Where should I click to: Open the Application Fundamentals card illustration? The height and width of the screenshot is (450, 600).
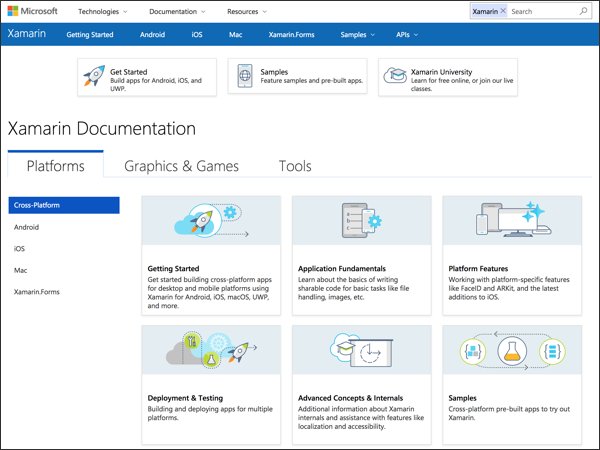tap(362, 221)
